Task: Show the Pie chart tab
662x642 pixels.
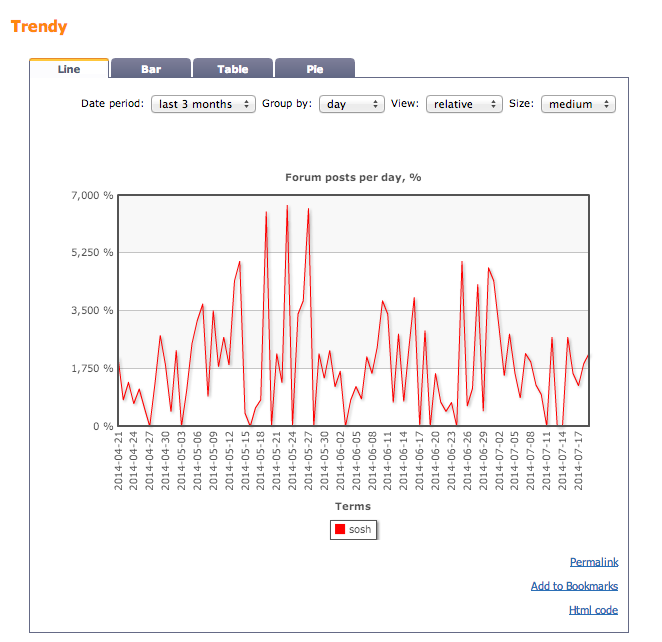Action: (314, 69)
